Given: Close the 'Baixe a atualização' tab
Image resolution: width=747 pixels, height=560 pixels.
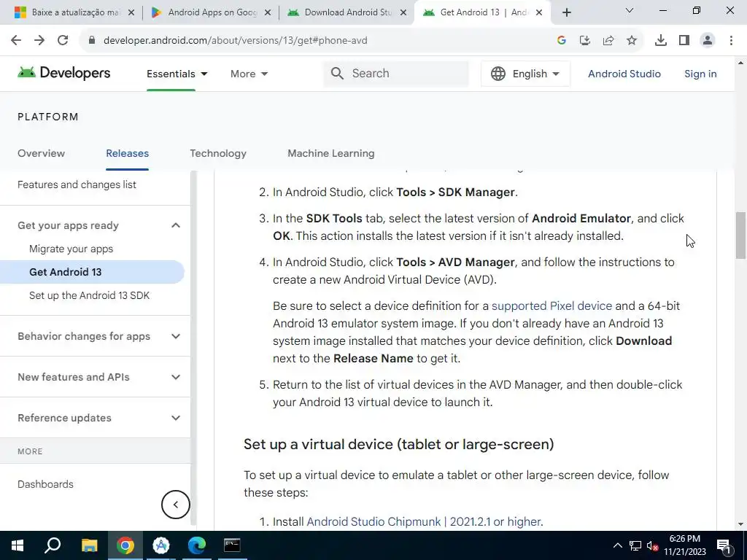Looking at the screenshot, I should click(131, 13).
